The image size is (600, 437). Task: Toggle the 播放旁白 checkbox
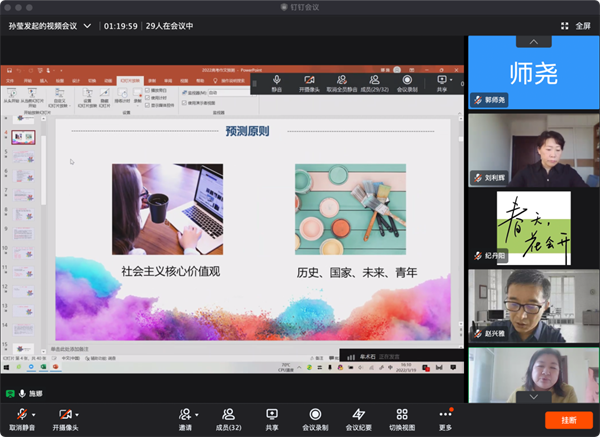coord(147,90)
